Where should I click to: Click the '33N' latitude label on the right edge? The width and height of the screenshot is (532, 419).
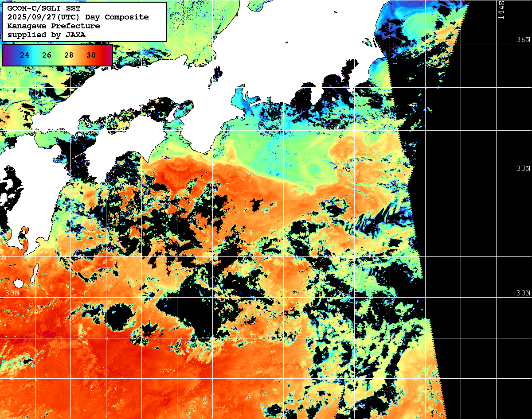(x=523, y=168)
